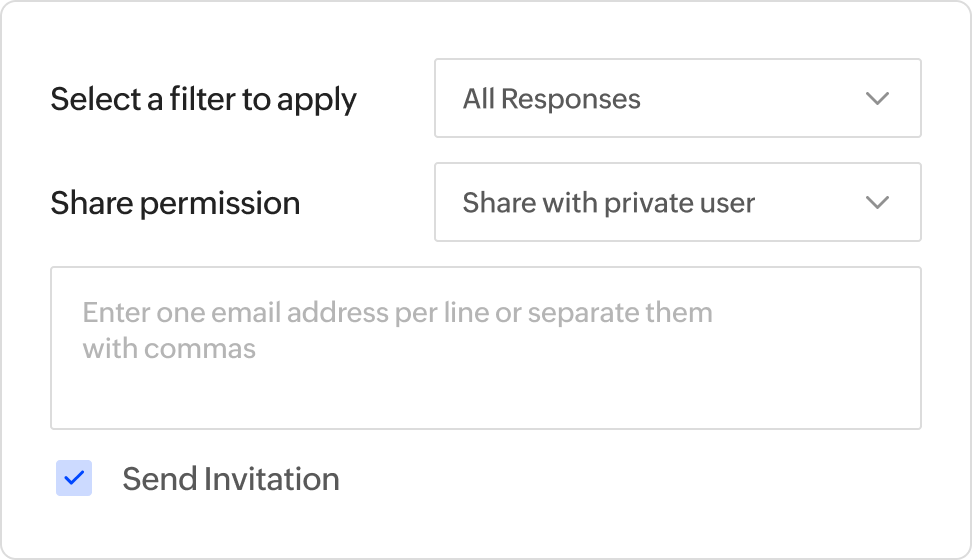
Task: Click the chevron beside Share with private user
Action: point(877,202)
